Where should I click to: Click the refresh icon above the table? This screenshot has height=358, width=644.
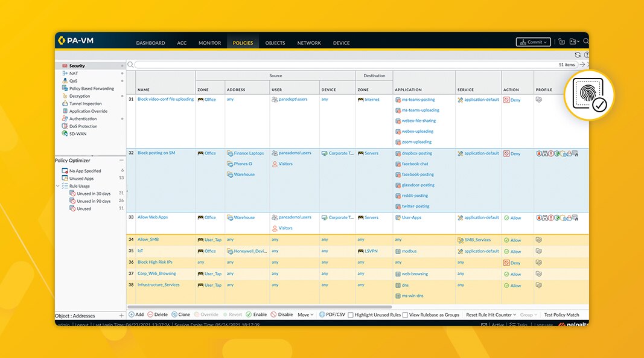click(578, 55)
